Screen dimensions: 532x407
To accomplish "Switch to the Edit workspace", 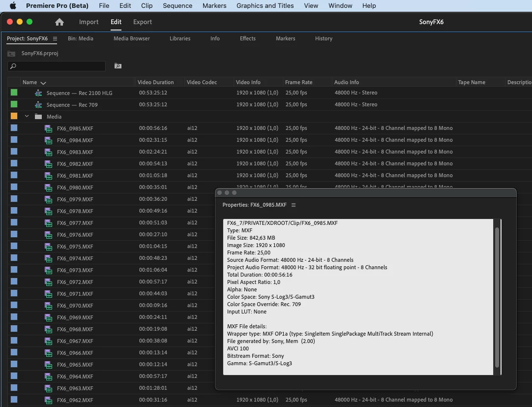I will click(116, 22).
